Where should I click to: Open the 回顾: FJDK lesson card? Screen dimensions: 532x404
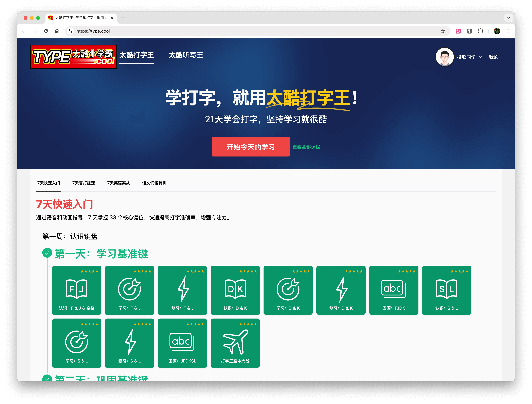click(x=394, y=290)
